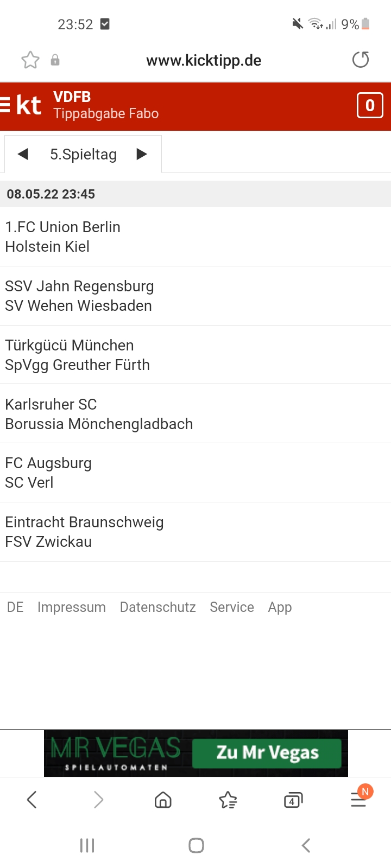Open the Impressum link
This screenshot has width=391, height=868.
click(72, 607)
